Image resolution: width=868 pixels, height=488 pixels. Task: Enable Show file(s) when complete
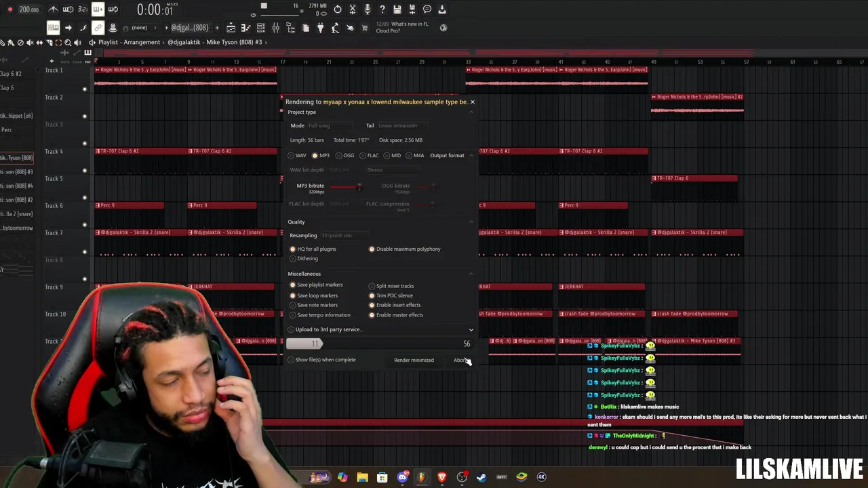tap(322, 360)
